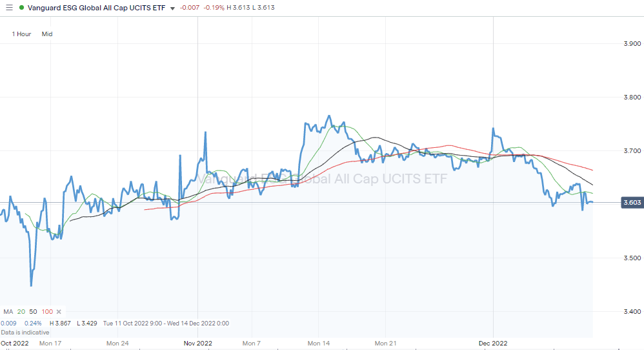The width and height of the screenshot is (644, 350).
Task: Click the green market status dot
Action: point(21,8)
